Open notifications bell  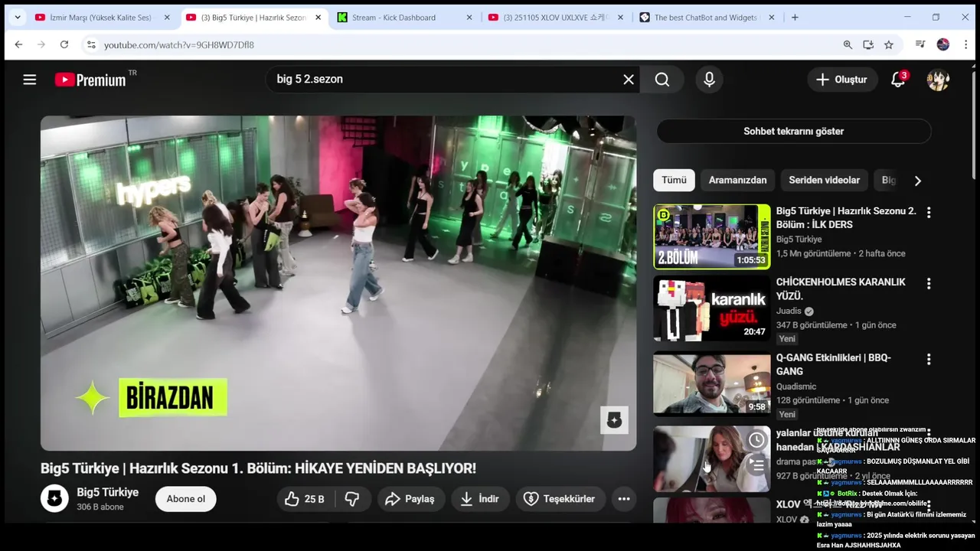(898, 80)
